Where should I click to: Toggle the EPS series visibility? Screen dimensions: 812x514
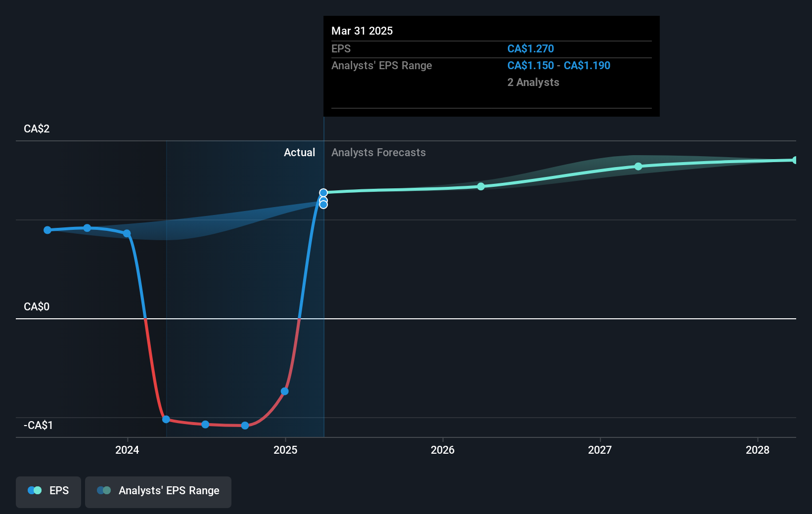point(48,491)
